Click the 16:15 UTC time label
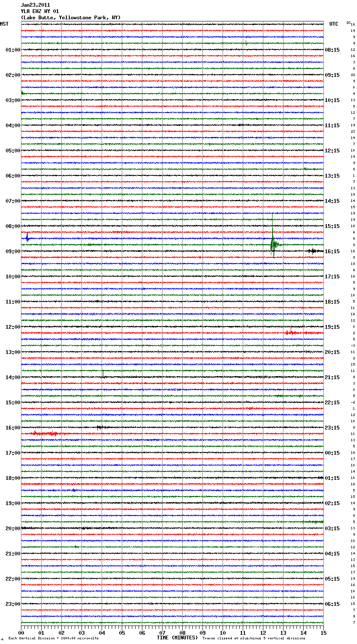 pyautogui.click(x=332, y=251)
